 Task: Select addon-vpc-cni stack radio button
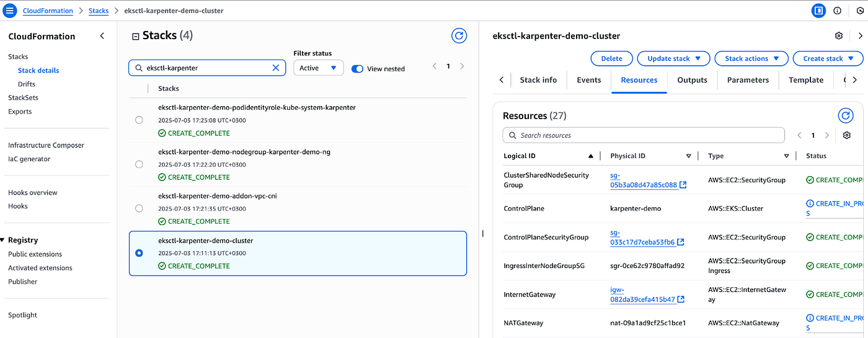coord(139,208)
